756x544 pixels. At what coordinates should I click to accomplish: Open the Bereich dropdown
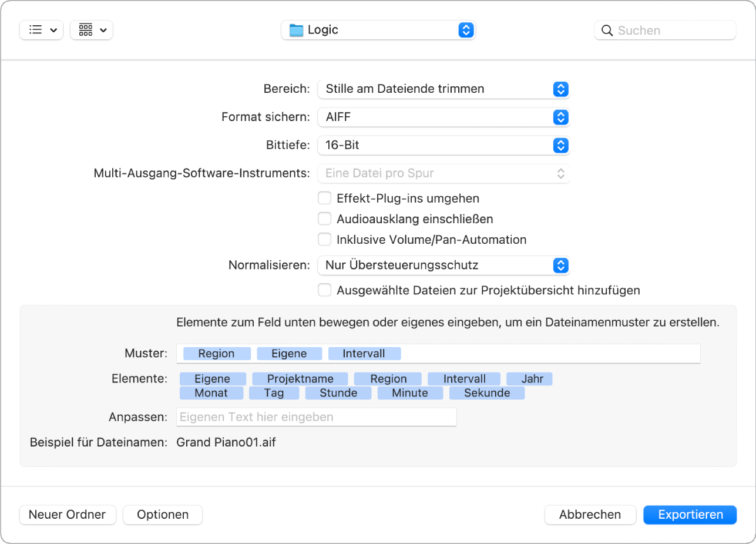(443, 89)
